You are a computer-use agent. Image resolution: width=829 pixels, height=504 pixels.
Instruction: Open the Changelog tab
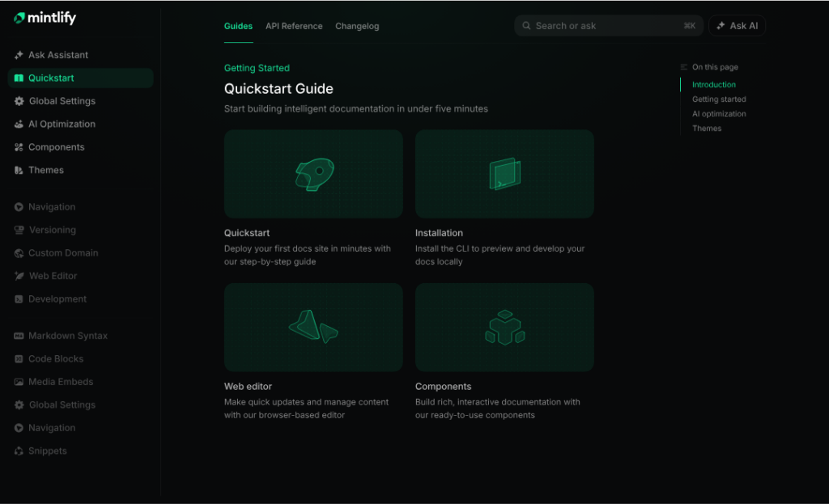[x=357, y=26]
